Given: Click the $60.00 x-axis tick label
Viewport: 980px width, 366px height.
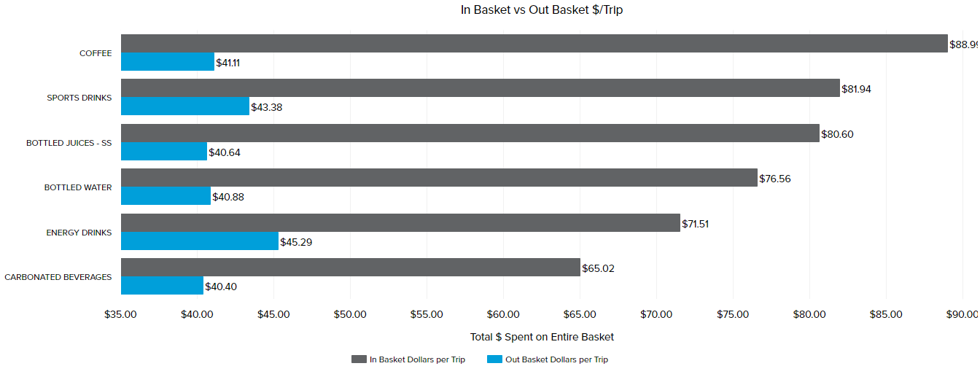Looking at the screenshot, I should 503,315.
